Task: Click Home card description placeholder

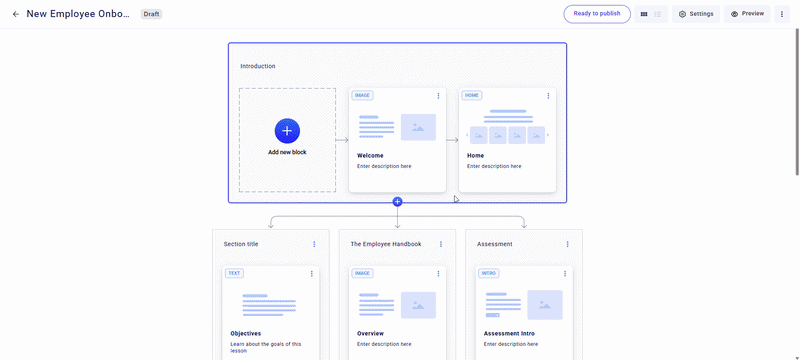Action: (x=494, y=166)
